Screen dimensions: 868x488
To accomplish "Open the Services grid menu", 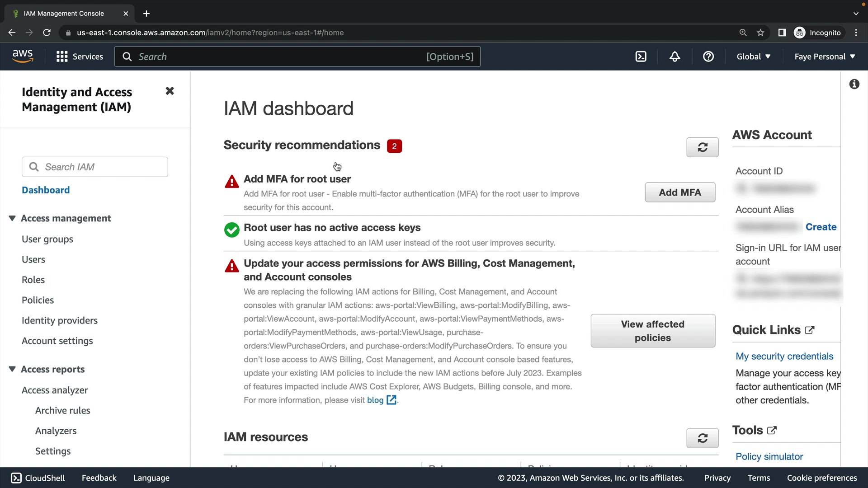I will (x=80, y=56).
